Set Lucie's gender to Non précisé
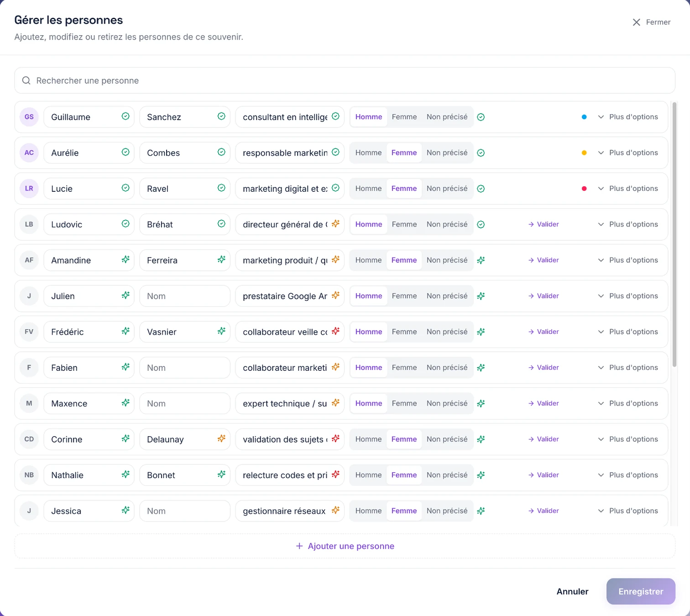The height and width of the screenshot is (616, 690). pyautogui.click(x=447, y=189)
